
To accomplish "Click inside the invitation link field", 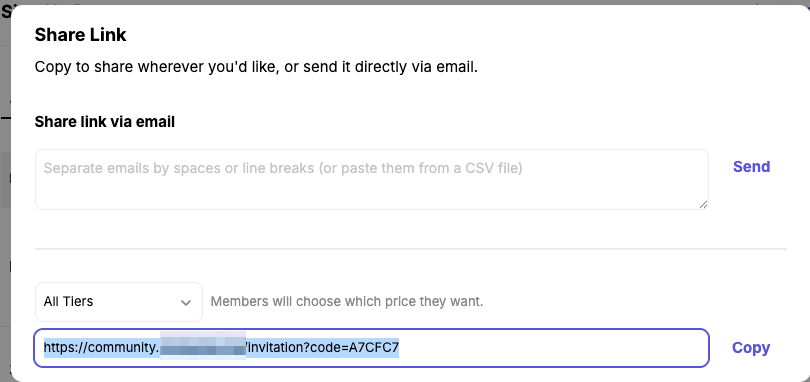I will point(371,348).
